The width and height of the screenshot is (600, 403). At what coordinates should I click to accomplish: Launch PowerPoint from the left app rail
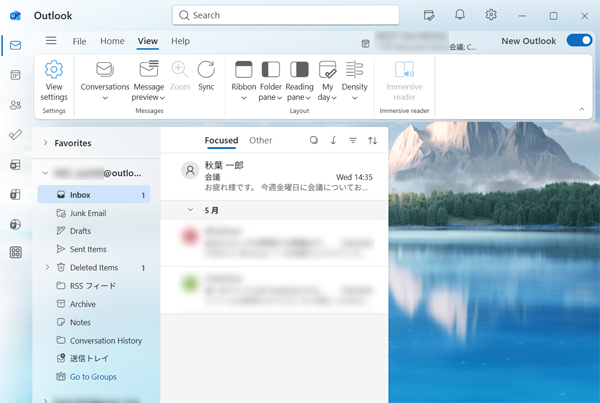point(15,224)
